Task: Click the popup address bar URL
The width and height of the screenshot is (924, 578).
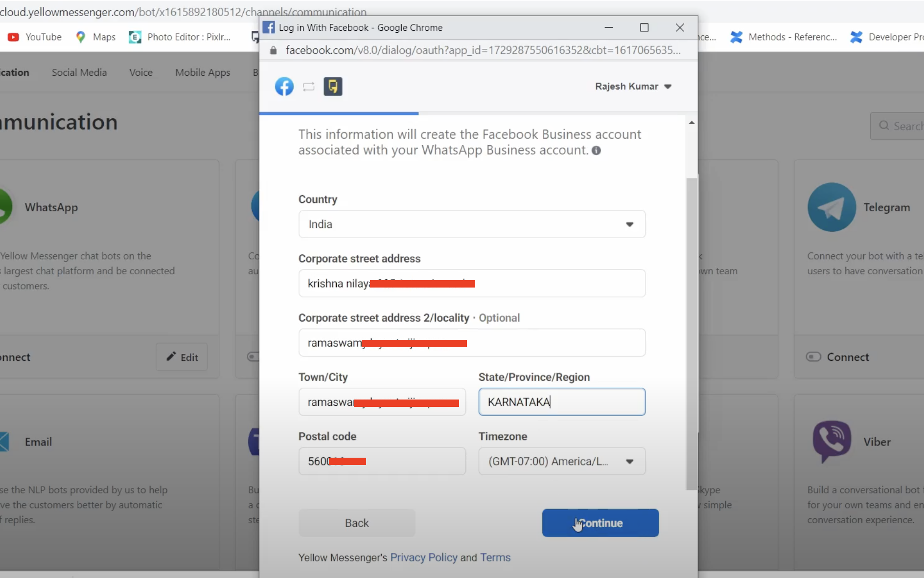Action: (x=483, y=50)
